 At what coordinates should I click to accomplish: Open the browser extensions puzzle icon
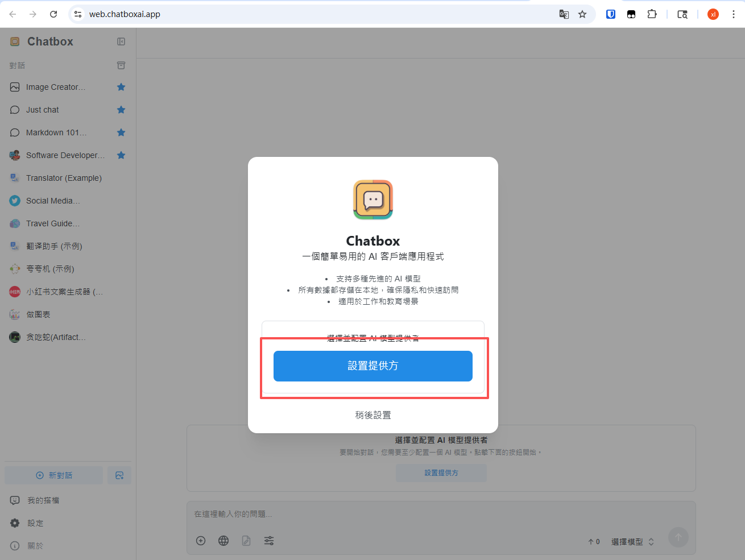pos(652,14)
